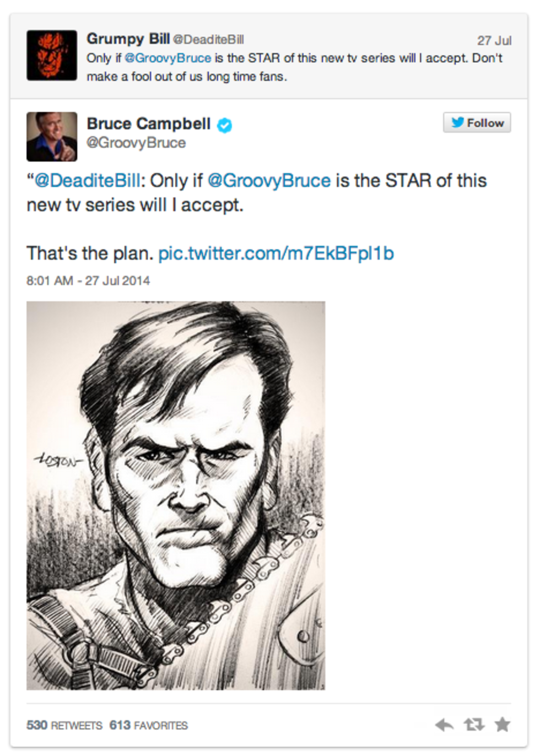Image resolution: width=540 pixels, height=756 pixels.
Task: Click the verified badge beside Bruce Campbell
Action: [x=224, y=125]
